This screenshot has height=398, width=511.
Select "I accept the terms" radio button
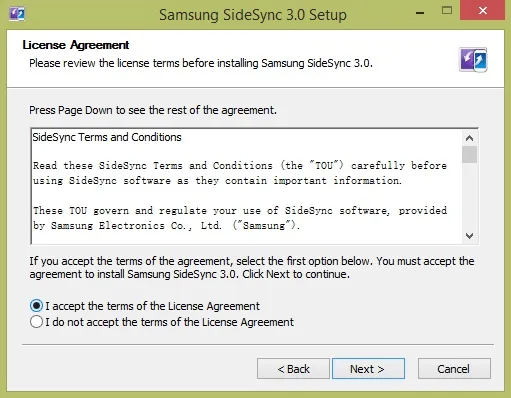[x=36, y=306]
